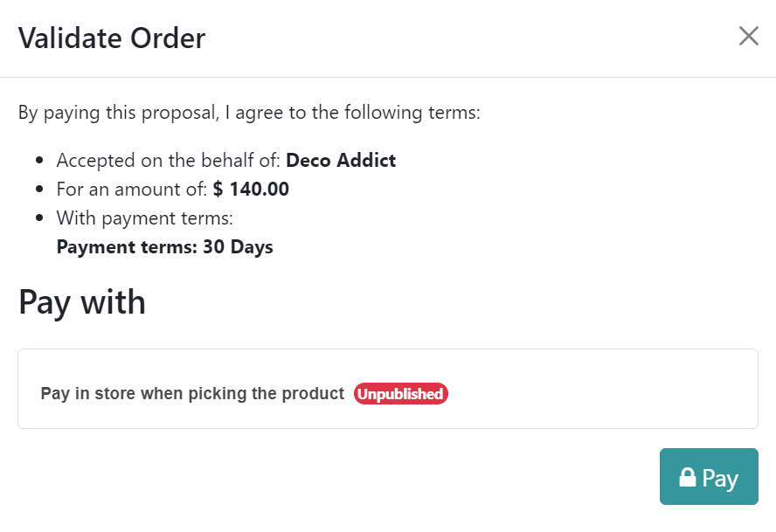Click the Validate Order dialog title
Image resolution: width=776 pixels, height=532 pixels.
pyautogui.click(x=112, y=38)
